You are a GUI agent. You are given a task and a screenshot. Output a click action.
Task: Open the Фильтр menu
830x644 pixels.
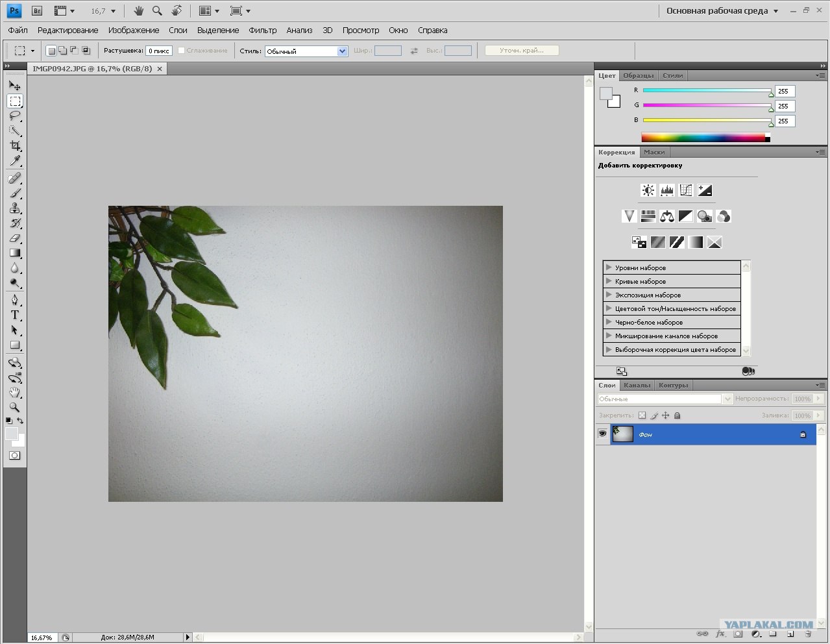tap(263, 30)
